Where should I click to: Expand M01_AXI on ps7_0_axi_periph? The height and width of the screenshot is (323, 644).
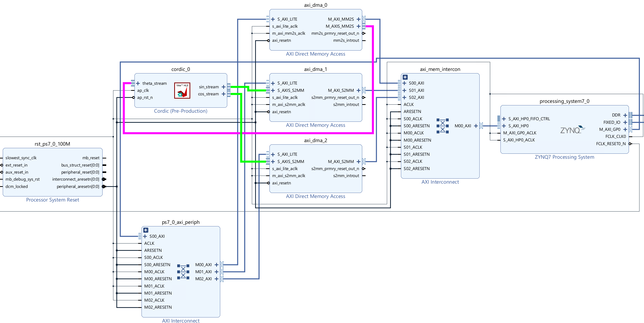[x=216, y=272]
